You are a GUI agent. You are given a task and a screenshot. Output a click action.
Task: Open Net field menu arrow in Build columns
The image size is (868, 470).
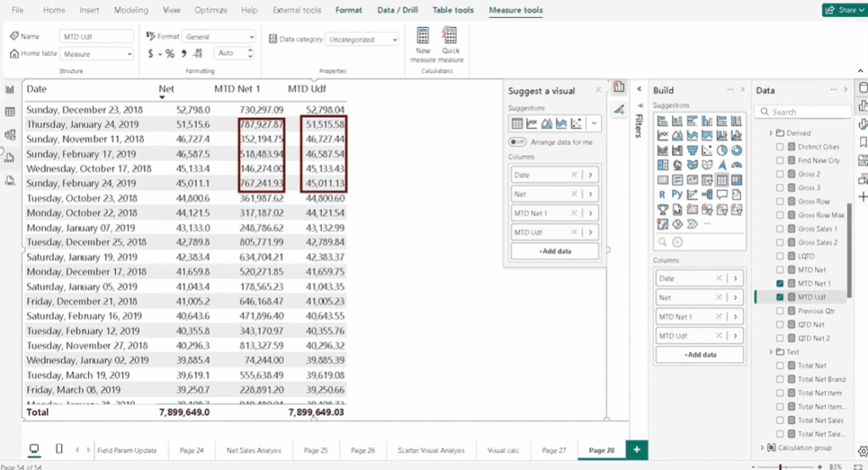735,298
